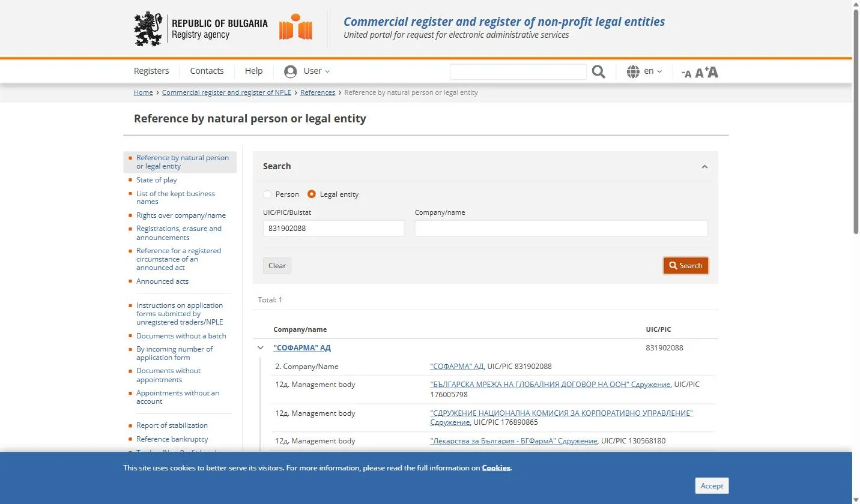Click the UIC/PIC/Bulstat input field

[x=333, y=228]
